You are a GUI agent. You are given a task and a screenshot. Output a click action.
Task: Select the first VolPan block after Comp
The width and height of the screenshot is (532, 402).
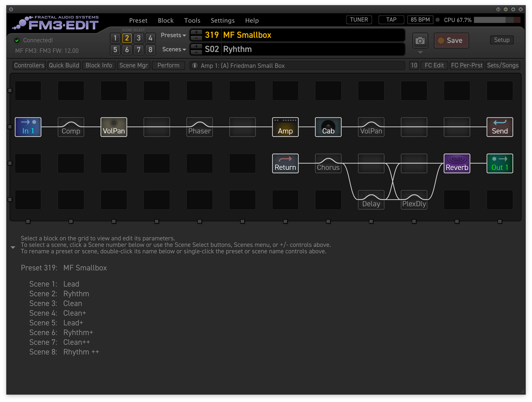click(114, 127)
